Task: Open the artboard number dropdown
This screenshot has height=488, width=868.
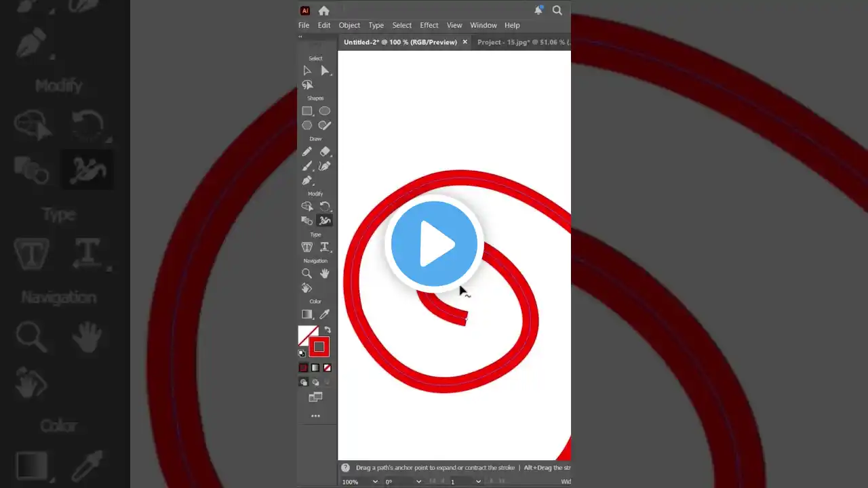Action: tap(478, 482)
